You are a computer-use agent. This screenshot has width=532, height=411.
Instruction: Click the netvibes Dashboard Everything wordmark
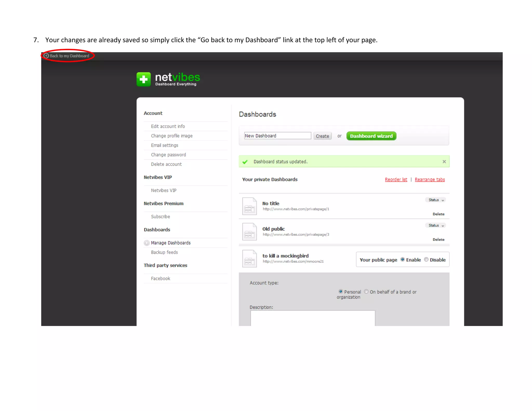click(x=177, y=79)
